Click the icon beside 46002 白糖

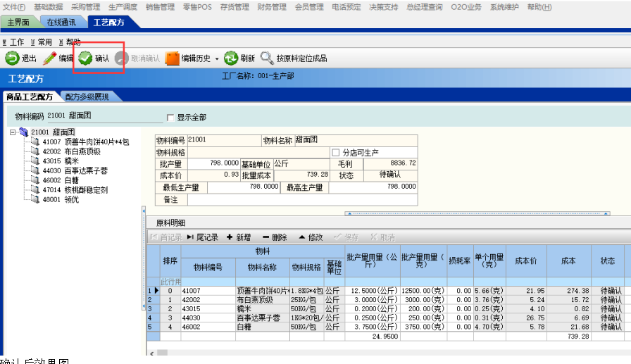point(35,180)
